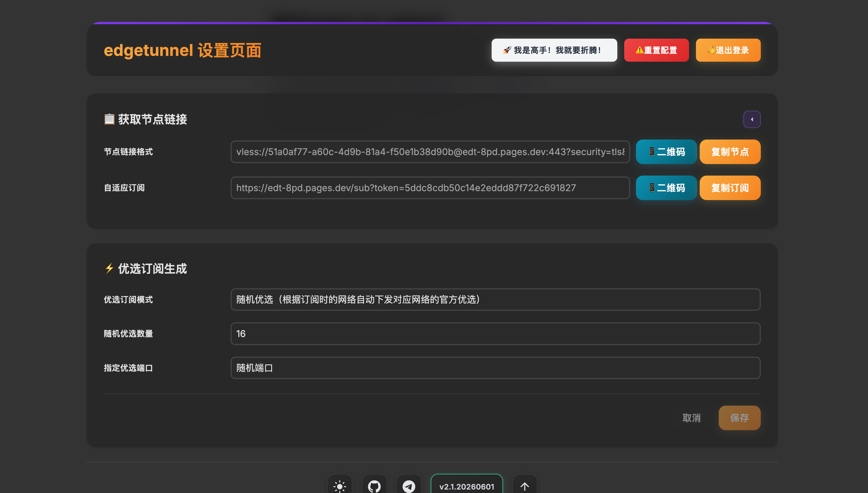This screenshot has height=493, width=868.
Task: Click the 复制节点 button
Action: coord(730,152)
